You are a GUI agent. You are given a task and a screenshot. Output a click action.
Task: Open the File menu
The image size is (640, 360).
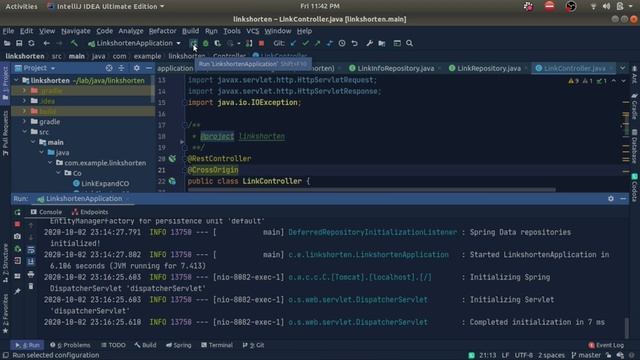8,31
